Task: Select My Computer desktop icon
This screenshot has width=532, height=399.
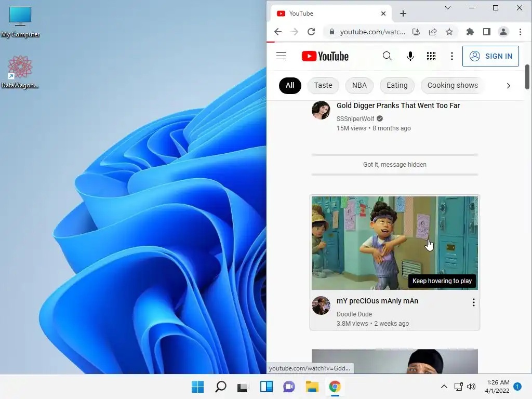Action: pos(20,22)
